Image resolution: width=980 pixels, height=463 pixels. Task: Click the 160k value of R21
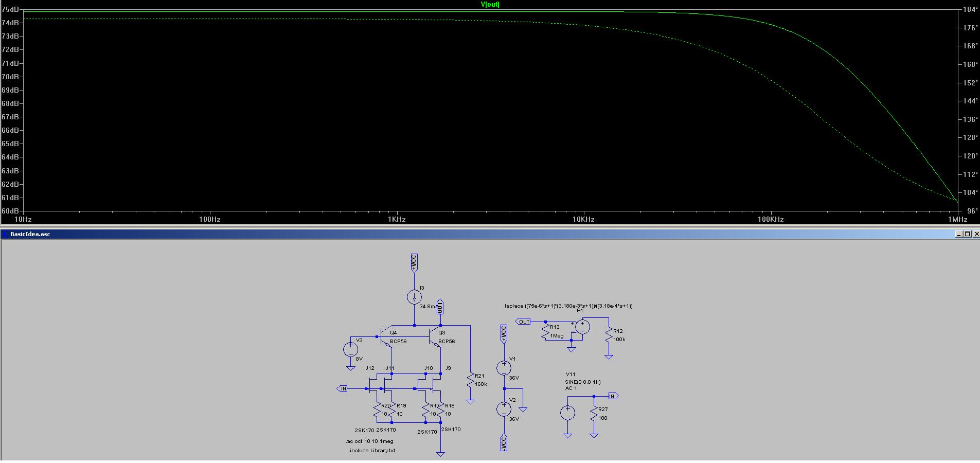[x=481, y=384]
